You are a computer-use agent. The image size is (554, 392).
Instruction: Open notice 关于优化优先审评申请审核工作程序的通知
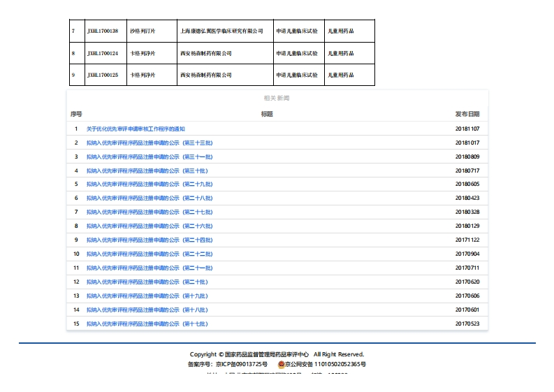136,129
